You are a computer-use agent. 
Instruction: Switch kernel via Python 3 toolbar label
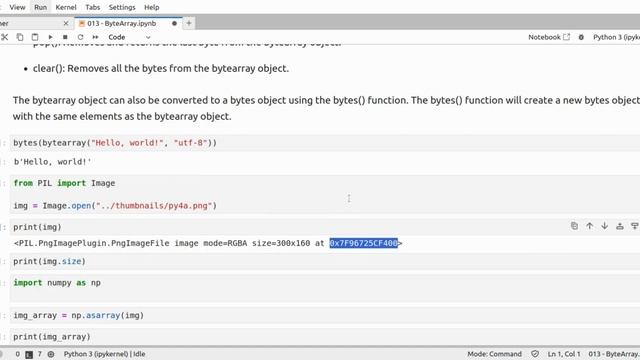[616, 37]
